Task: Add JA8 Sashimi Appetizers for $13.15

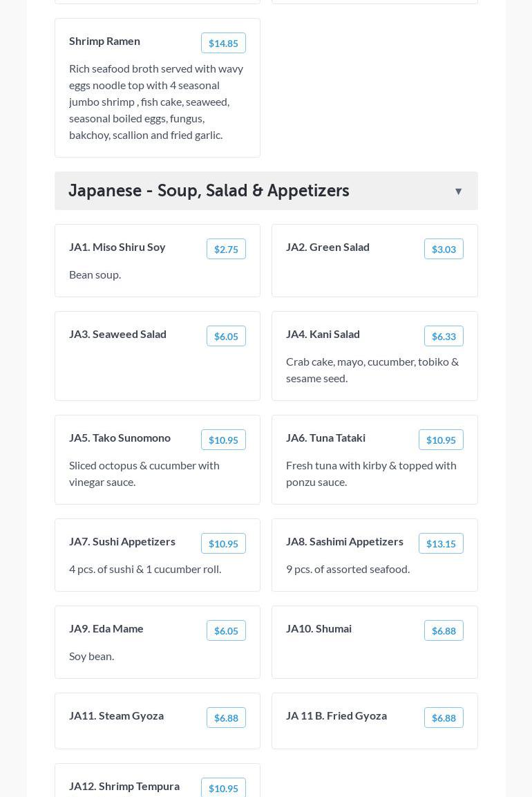Action: 441,543
